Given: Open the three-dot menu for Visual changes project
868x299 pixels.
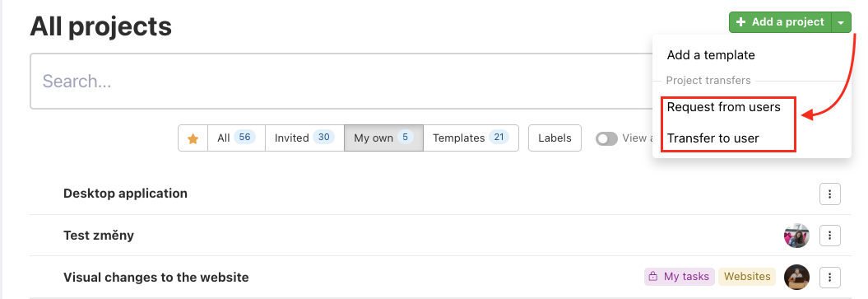Looking at the screenshot, I should (x=830, y=277).
